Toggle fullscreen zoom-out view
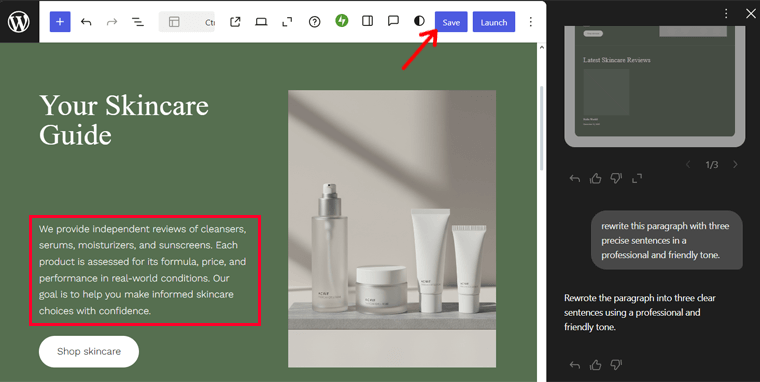 tap(287, 22)
